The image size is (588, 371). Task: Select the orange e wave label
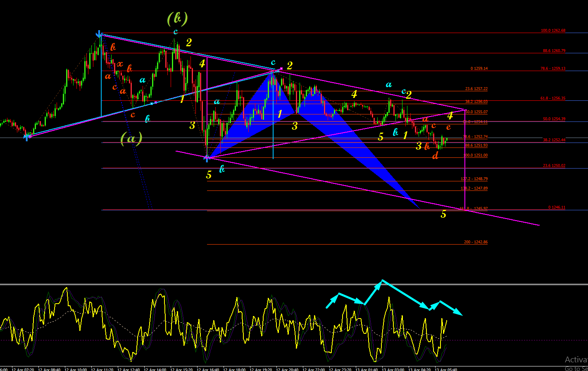[x=448, y=127]
